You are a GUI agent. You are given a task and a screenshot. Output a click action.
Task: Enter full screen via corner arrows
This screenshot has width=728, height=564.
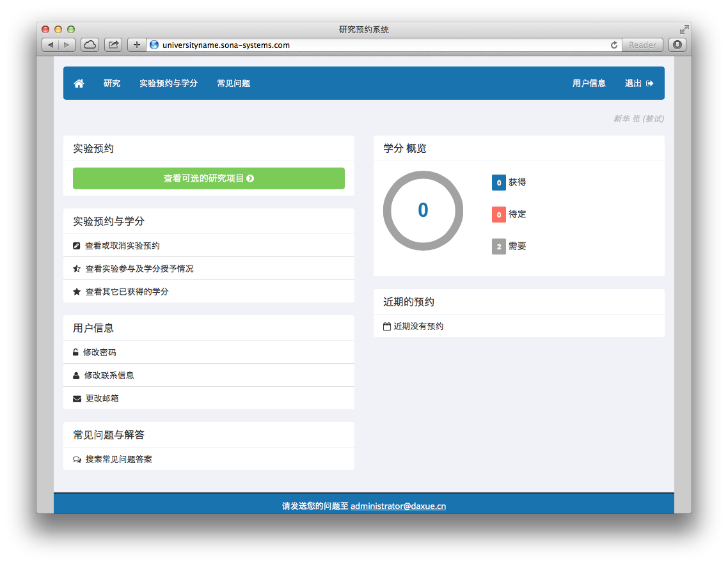click(684, 29)
